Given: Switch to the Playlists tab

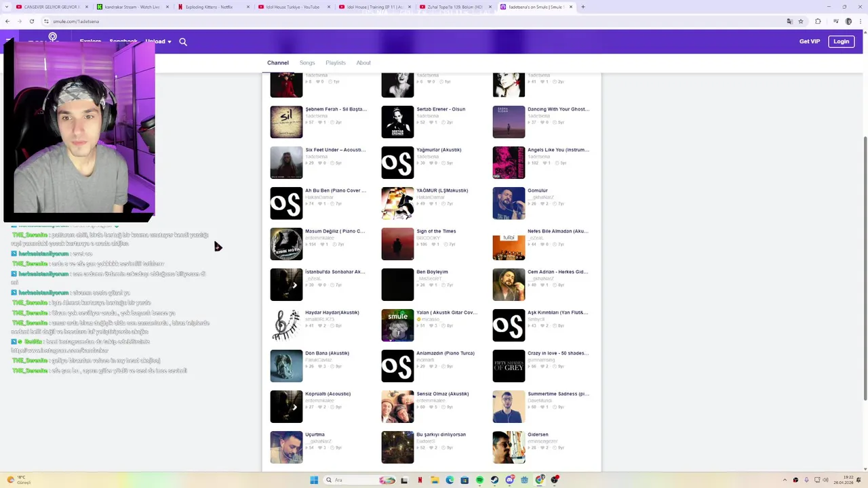Looking at the screenshot, I should [336, 62].
